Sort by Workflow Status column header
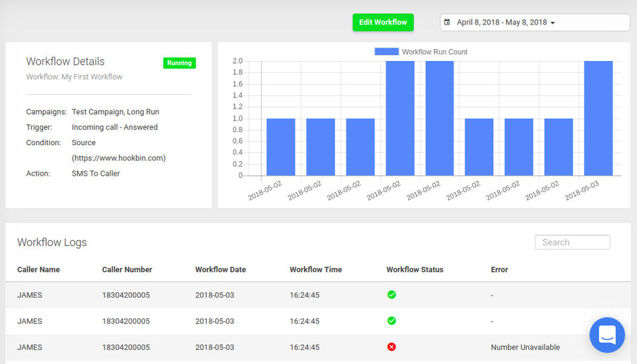Viewport: 637px width, 364px height. [415, 269]
